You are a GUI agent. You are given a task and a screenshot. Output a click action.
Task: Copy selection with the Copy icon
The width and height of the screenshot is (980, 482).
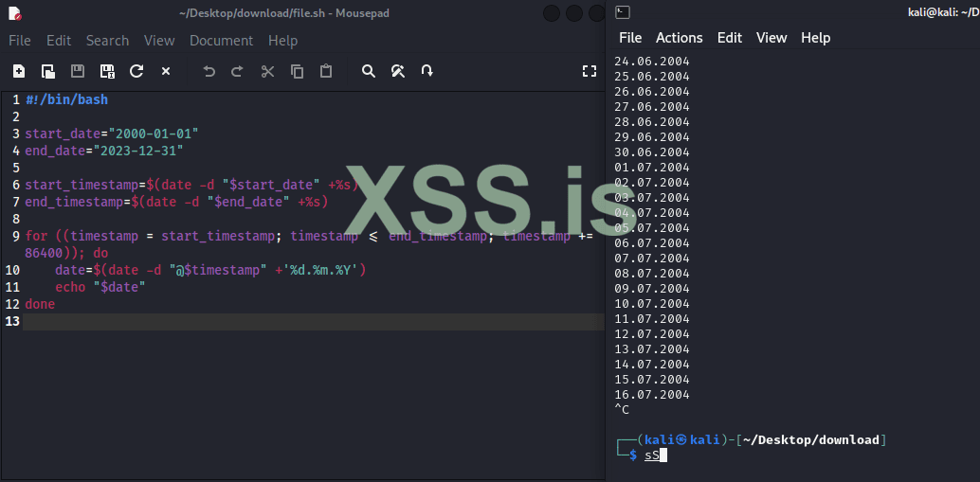coord(297,71)
